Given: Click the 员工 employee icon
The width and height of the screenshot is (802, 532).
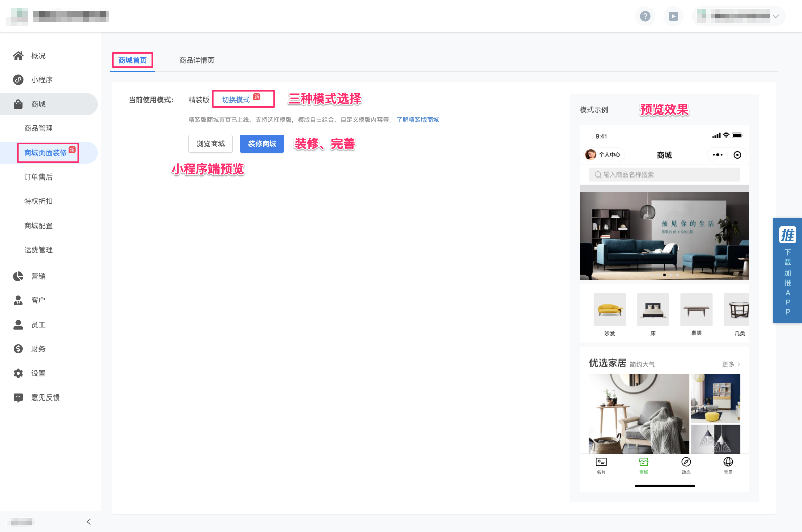Looking at the screenshot, I should pos(18,325).
